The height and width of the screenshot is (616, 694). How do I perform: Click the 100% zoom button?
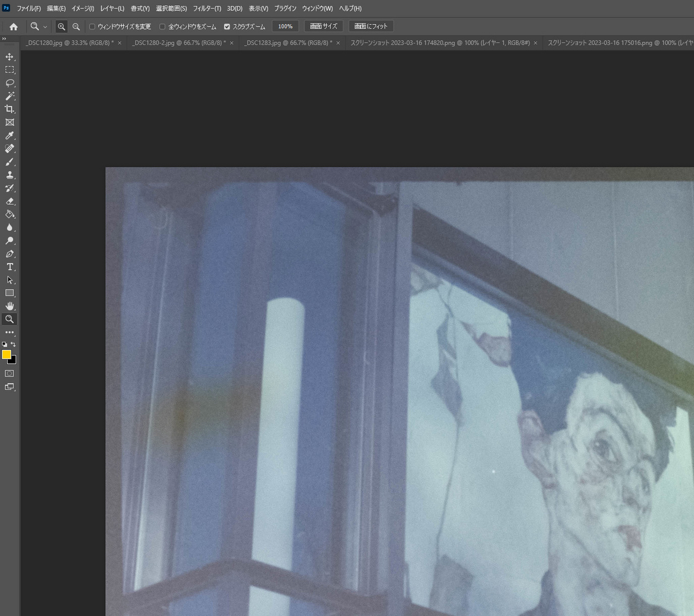(285, 27)
